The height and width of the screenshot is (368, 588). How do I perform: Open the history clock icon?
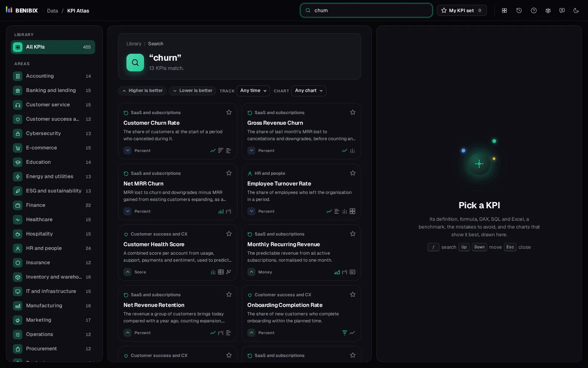519,10
